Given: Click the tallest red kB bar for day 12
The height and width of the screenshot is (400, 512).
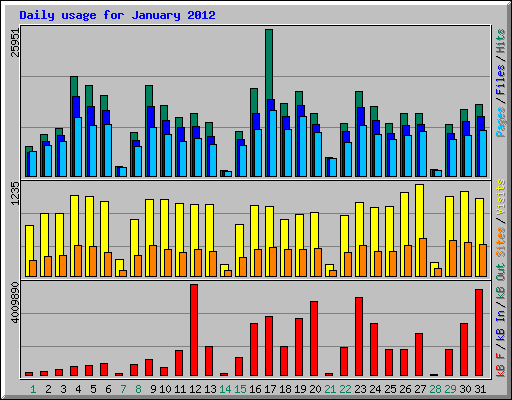Looking at the screenshot, I should (x=194, y=330).
